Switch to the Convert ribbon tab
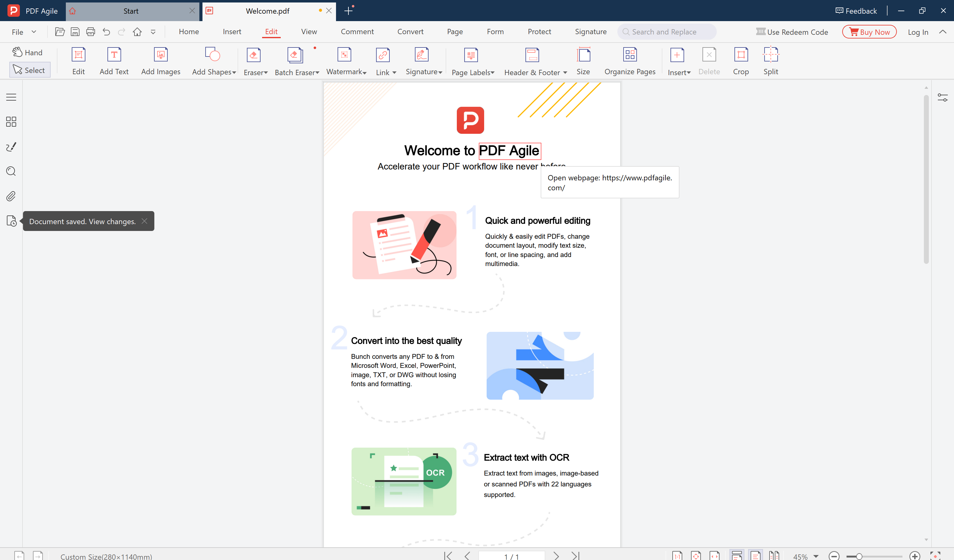The height and width of the screenshot is (560, 954). pos(410,31)
